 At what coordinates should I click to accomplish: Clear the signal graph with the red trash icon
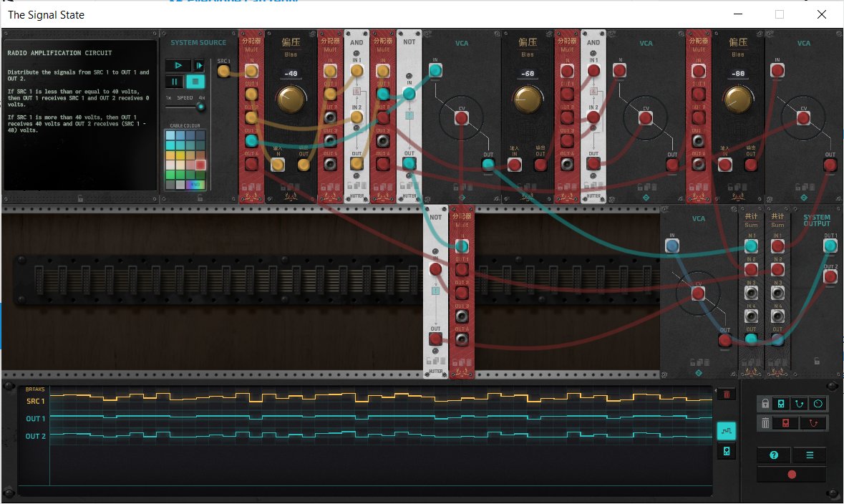pos(726,394)
